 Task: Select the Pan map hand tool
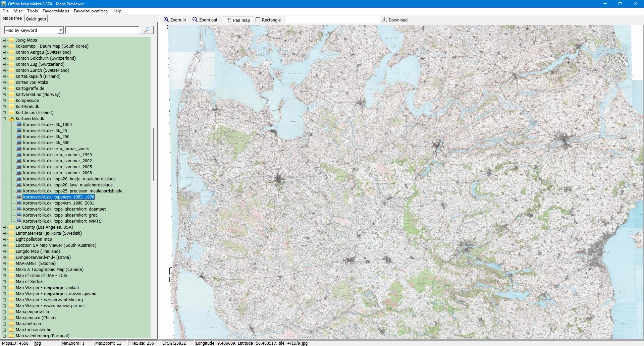229,20
